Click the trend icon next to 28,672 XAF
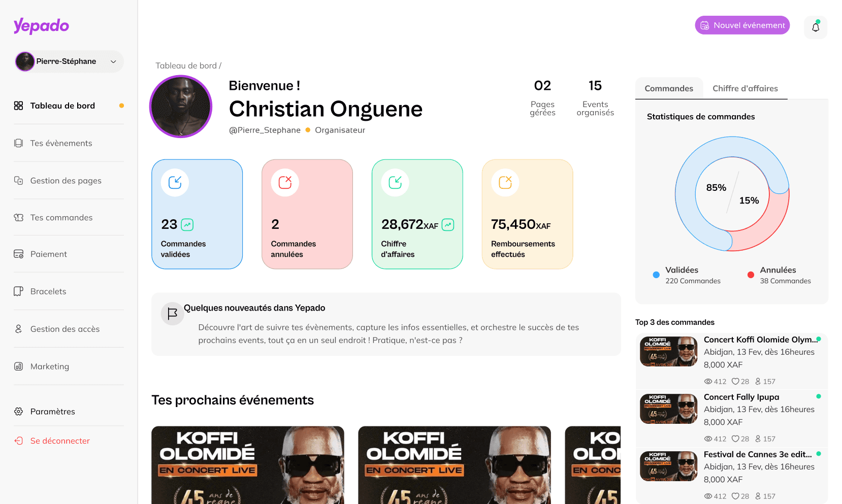842x504 pixels. coord(448,225)
